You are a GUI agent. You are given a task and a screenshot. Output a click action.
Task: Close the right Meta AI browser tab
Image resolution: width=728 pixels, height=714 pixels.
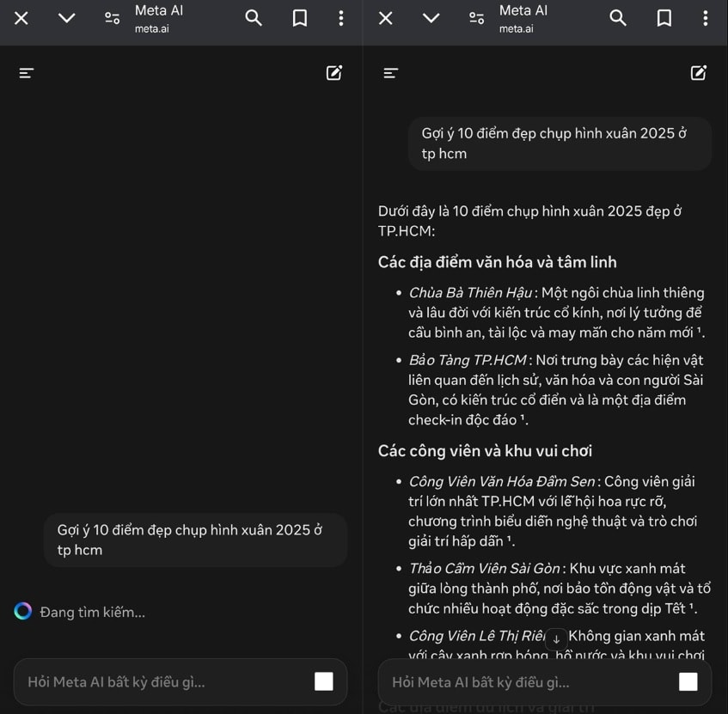[386, 18]
